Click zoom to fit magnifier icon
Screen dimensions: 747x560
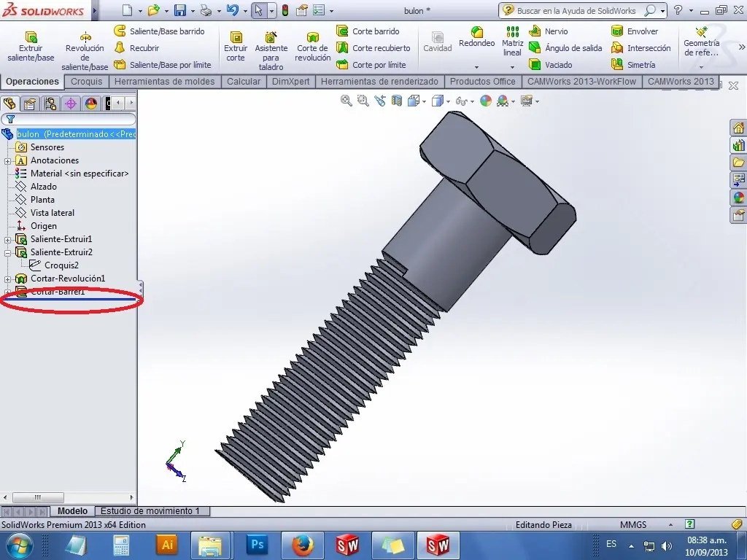point(346,101)
